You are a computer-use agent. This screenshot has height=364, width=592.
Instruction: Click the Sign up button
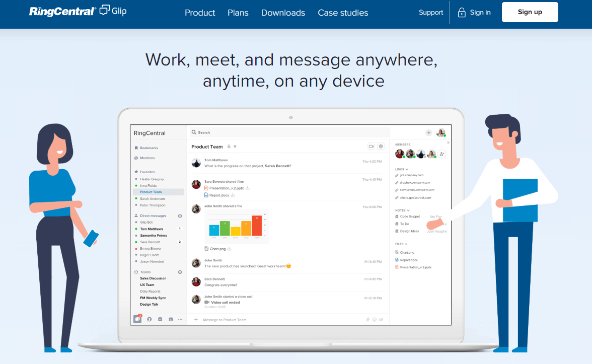tap(530, 12)
